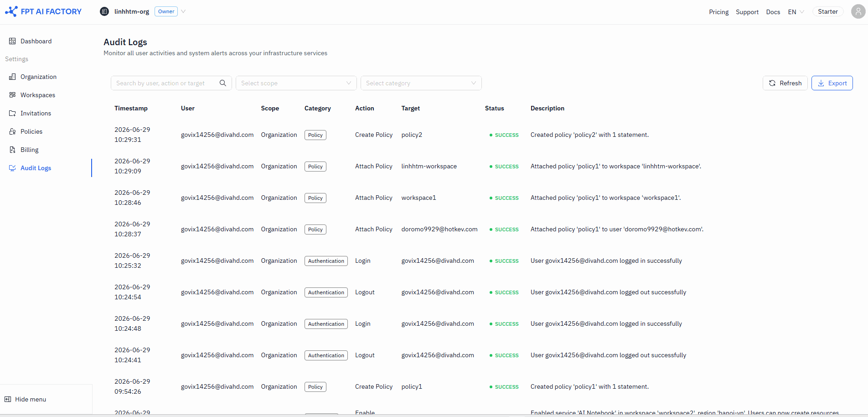Click Create Policy action for policy1
Viewport: 868px width, 417px height.
(x=374, y=386)
